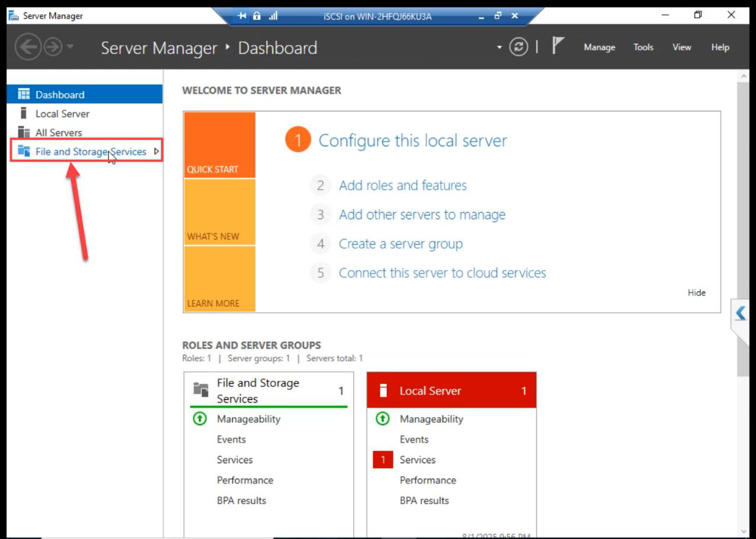Image resolution: width=756 pixels, height=539 pixels.
Task: Expand the File and Storage Services arrow
Action: coord(156,152)
